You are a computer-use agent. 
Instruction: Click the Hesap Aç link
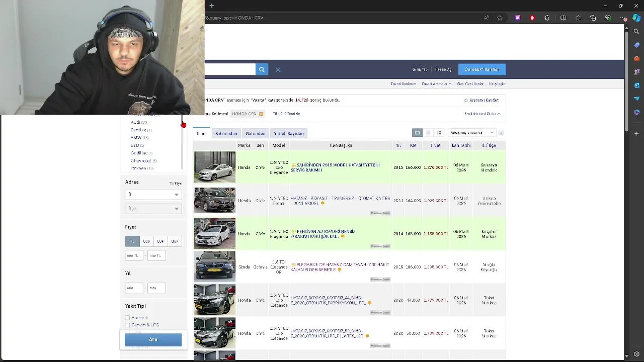[x=443, y=69]
